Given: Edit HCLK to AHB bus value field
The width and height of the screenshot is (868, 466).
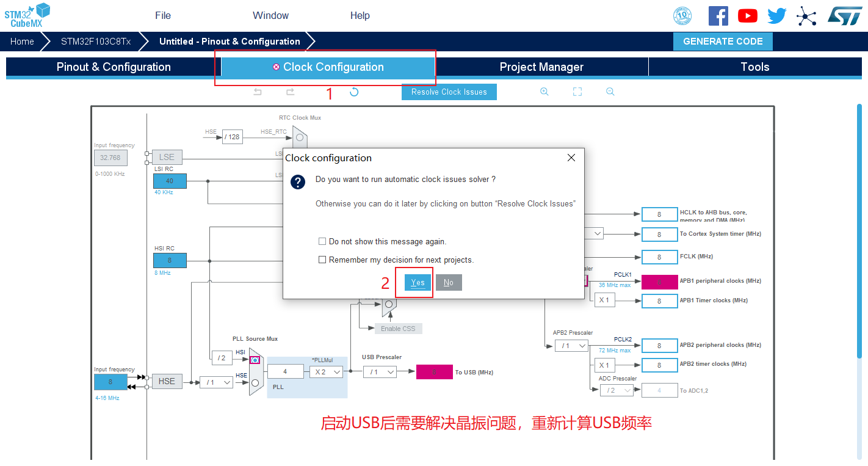Looking at the screenshot, I should tap(659, 214).
